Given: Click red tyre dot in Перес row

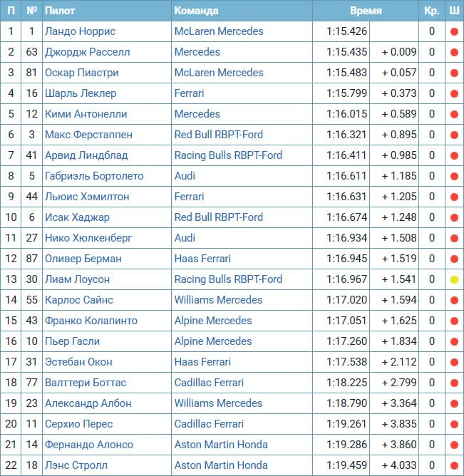Looking at the screenshot, I should coord(454,424).
